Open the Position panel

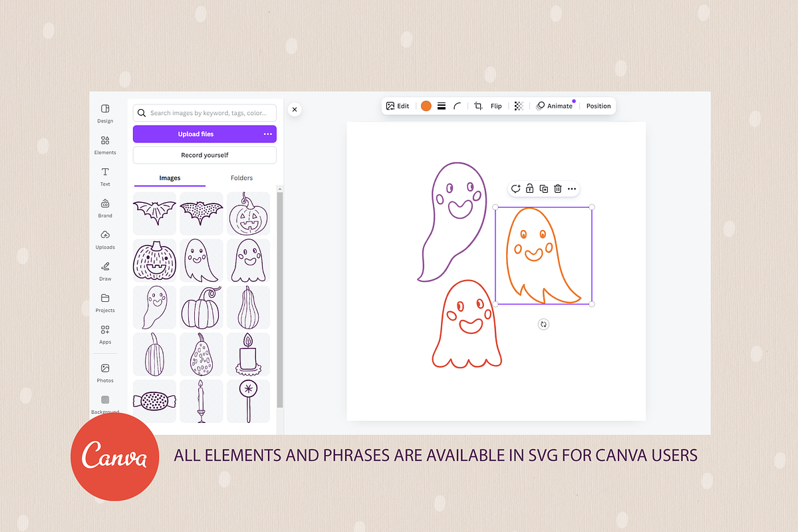pyautogui.click(x=598, y=106)
